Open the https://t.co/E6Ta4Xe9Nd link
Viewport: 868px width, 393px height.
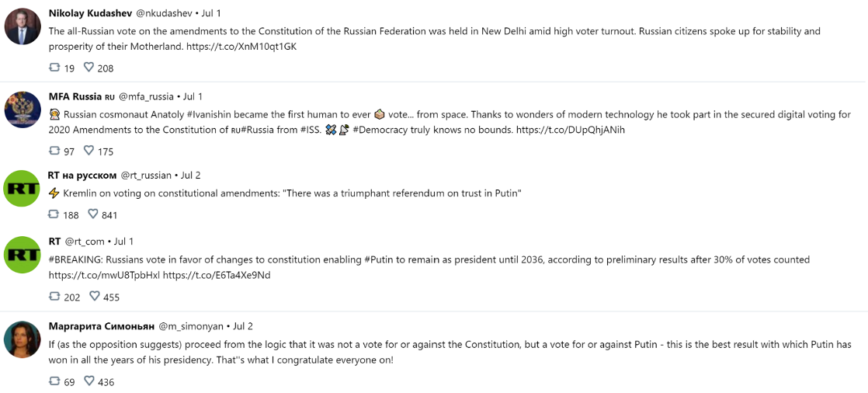pos(217,275)
